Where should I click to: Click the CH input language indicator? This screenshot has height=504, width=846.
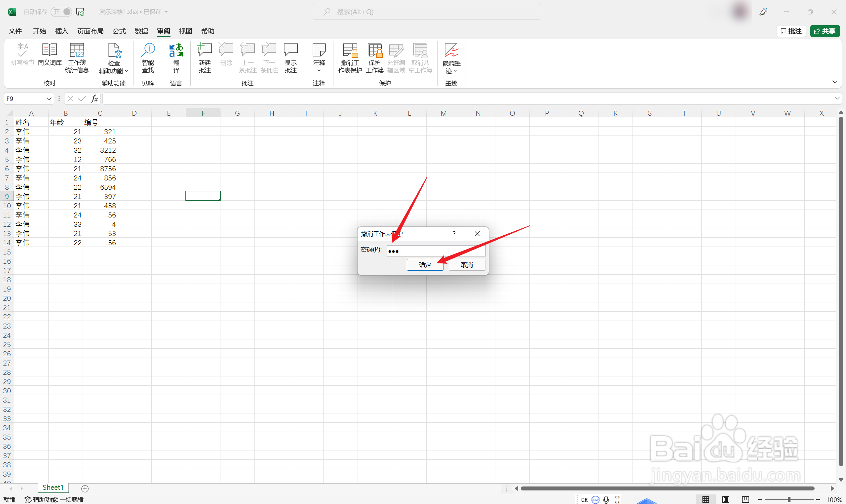pyautogui.click(x=584, y=500)
